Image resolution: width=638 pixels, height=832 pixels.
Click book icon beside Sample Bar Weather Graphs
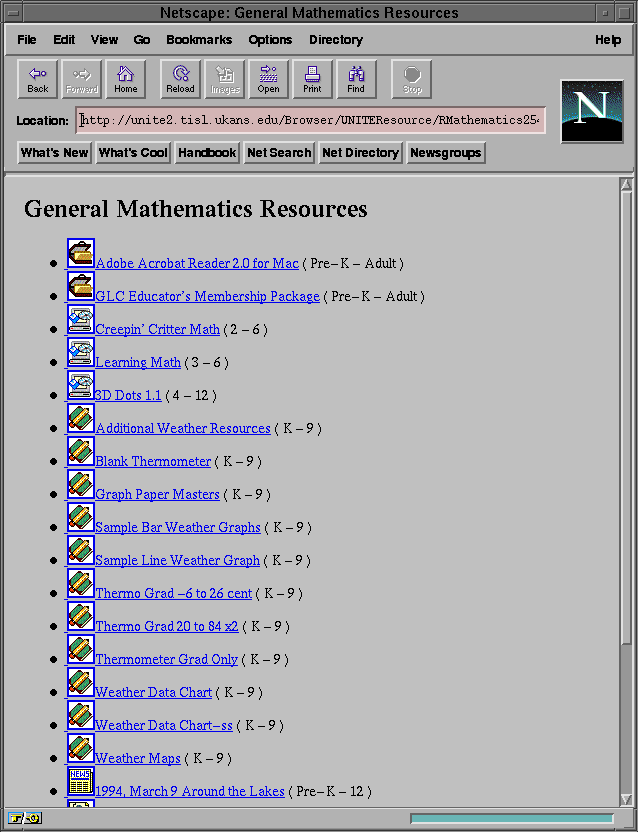point(81,517)
